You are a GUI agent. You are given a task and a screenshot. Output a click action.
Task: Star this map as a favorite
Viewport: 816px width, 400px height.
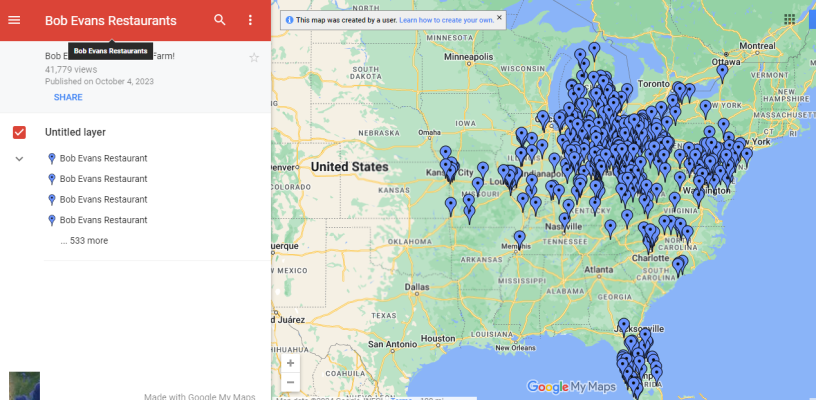click(254, 58)
